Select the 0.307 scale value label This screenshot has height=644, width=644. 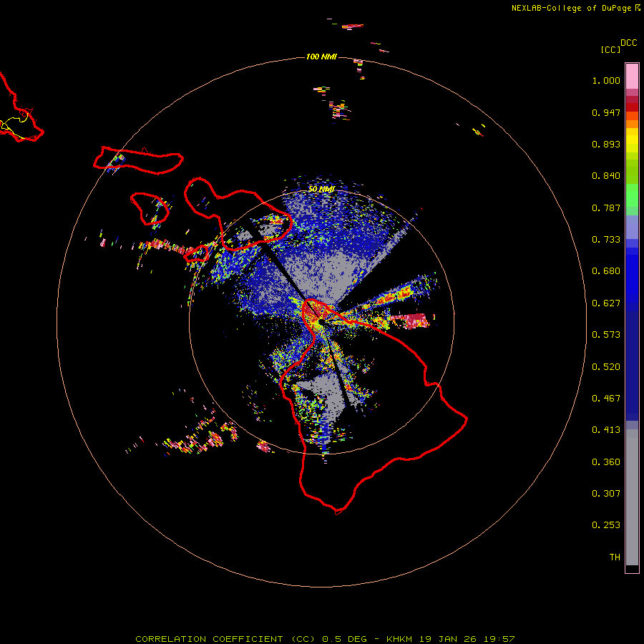coord(606,494)
